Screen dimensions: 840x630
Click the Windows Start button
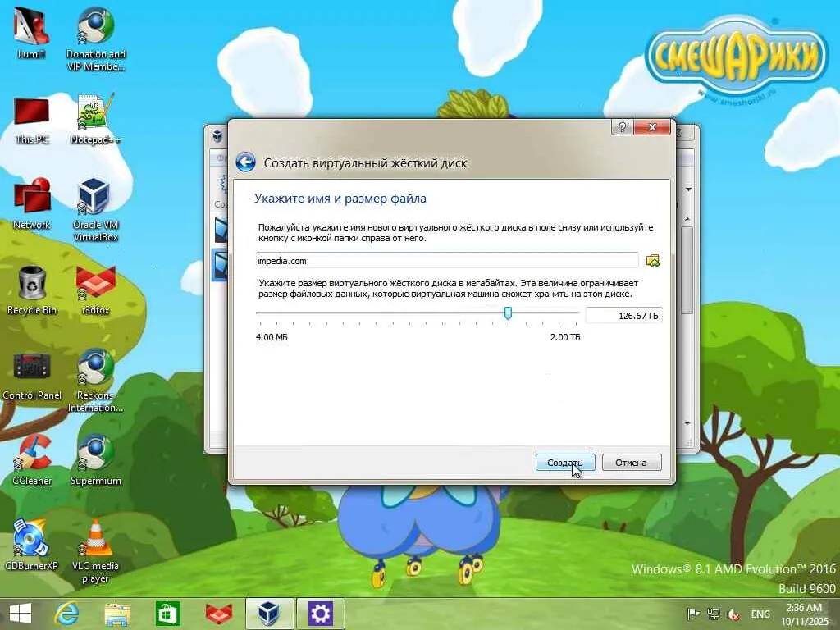[21, 614]
